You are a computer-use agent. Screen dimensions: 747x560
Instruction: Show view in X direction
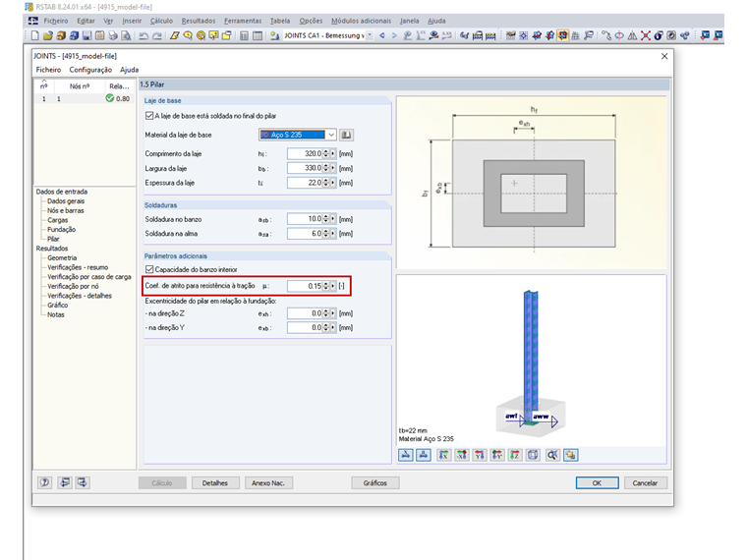point(443,455)
